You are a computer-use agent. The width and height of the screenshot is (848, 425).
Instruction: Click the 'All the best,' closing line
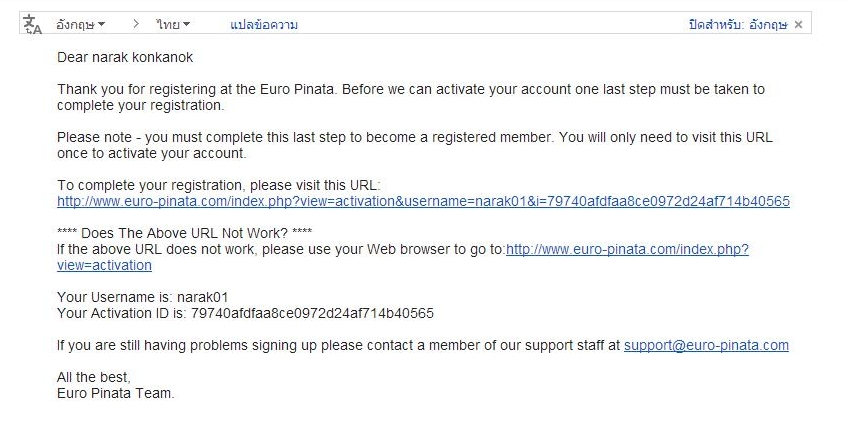[94, 377]
